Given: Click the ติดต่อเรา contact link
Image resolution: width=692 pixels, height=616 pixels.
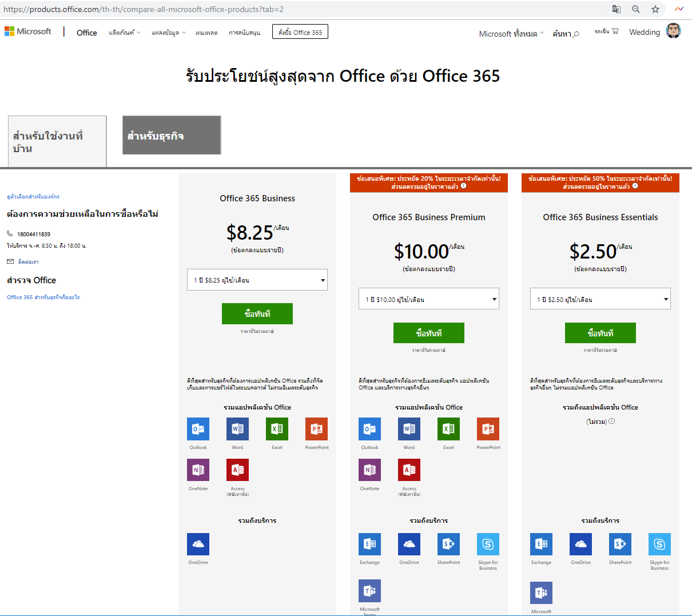Looking at the screenshot, I should (28, 261).
